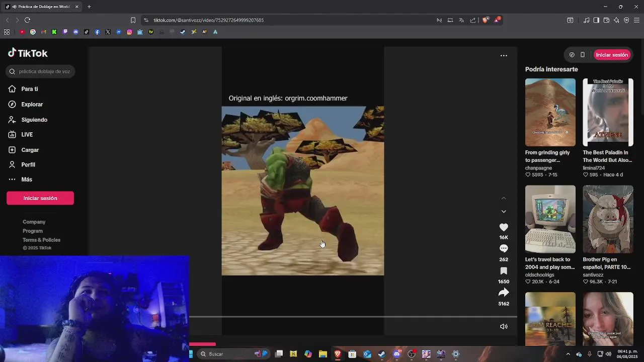Click the Brave Rewards triangle icon
Screen dimensions: 644x362
(497, 20)
